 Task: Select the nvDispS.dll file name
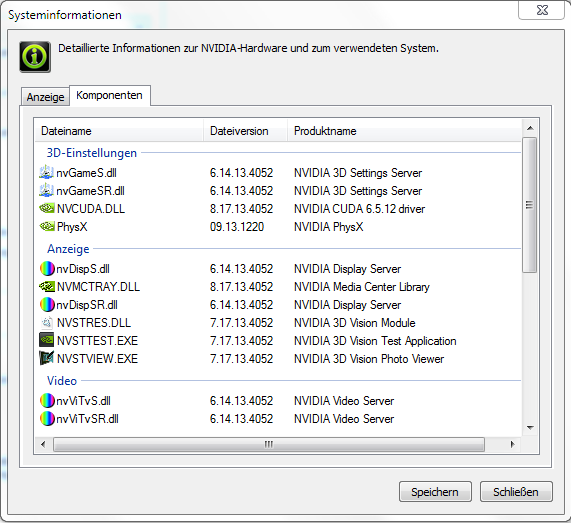pyautogui.click(x=83, y=269)
